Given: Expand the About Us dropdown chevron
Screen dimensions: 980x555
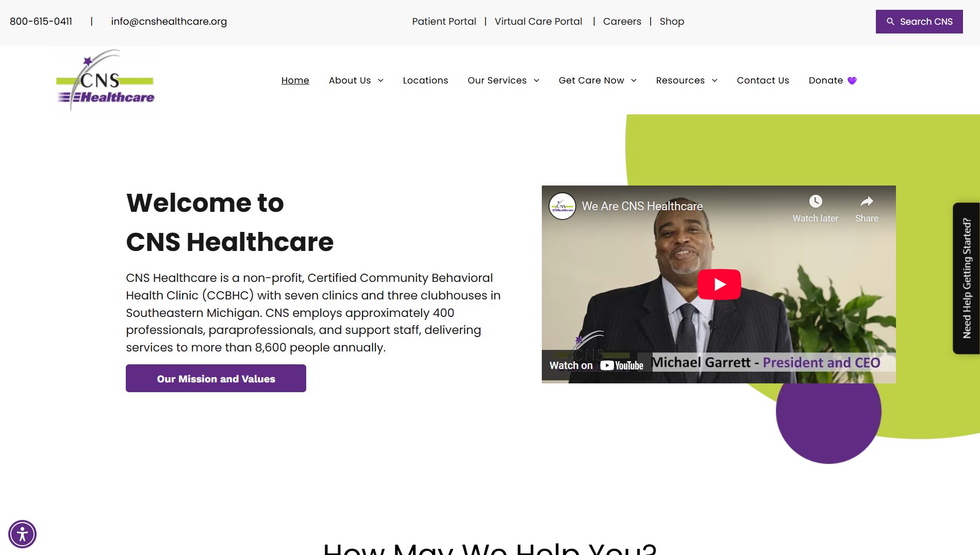Looking at the screenshot, I should tap(380, 80).
